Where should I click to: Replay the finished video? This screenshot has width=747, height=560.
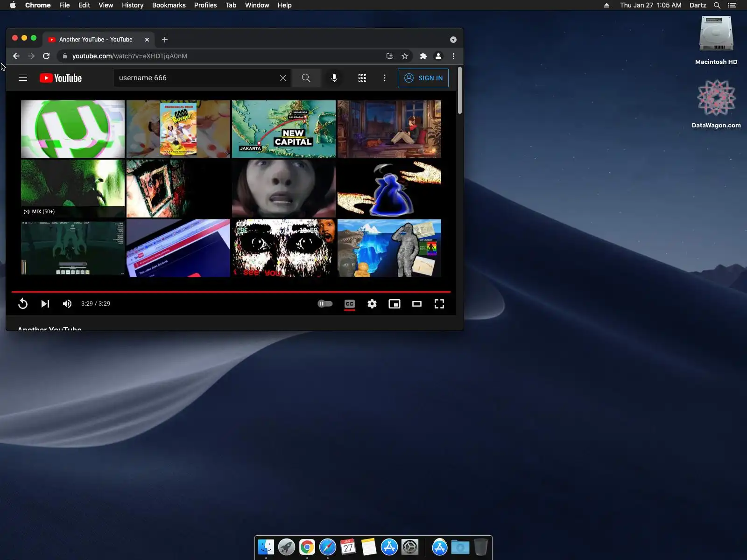coord(23,304)
